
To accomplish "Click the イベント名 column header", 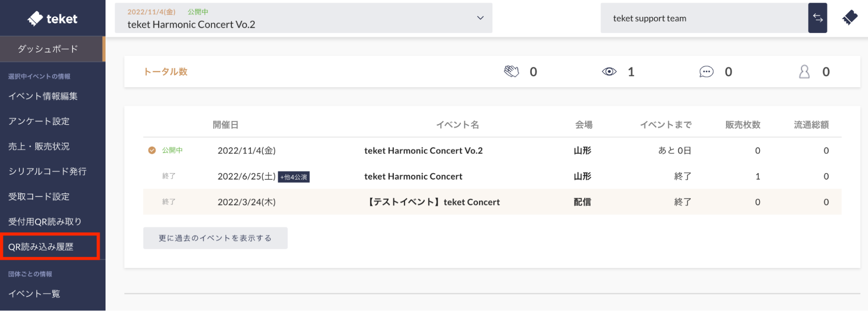I will (x=458, y=125).
